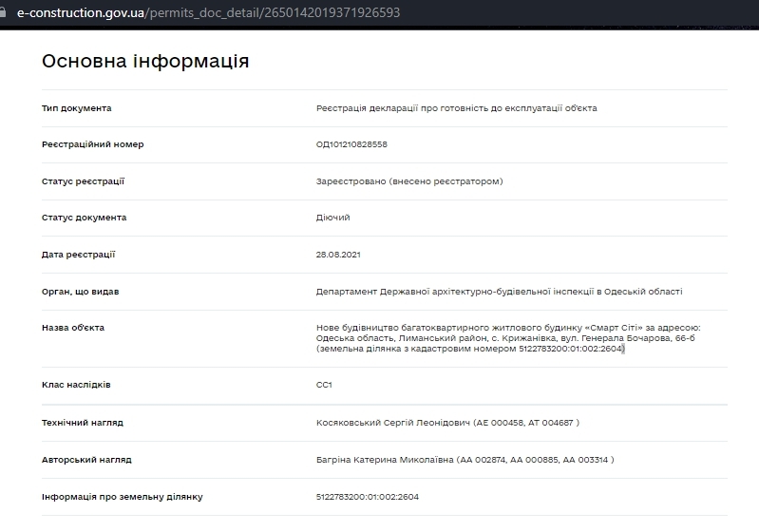759x532 pixels.
Task: Click the 'Діючий' status value
Action: click(333, 218)
